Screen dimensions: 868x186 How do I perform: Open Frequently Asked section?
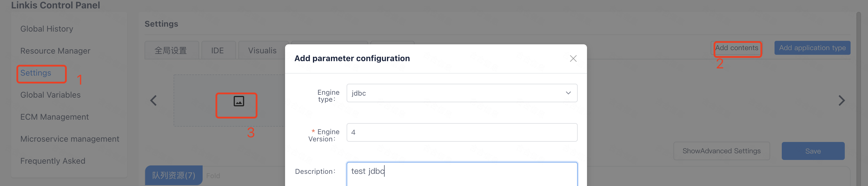click(x=53, y=161)
